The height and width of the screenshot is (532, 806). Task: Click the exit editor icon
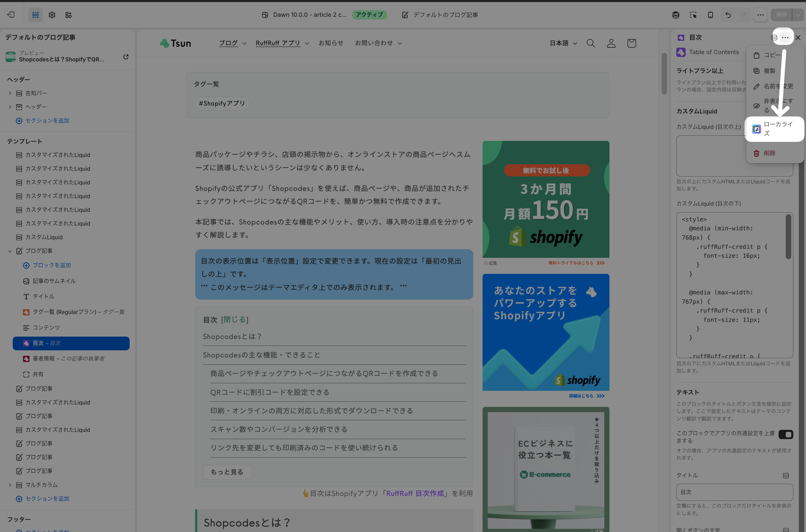coord(11,15)
